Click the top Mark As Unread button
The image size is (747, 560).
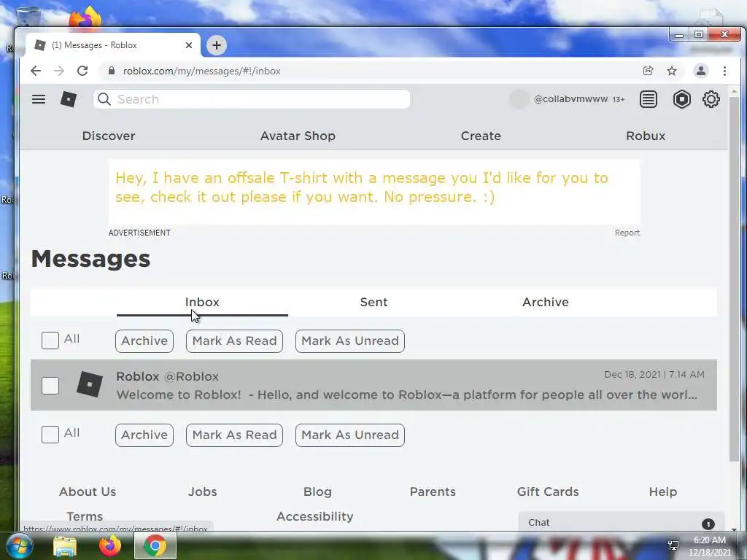pyautogui.click(x=350, y=341)
